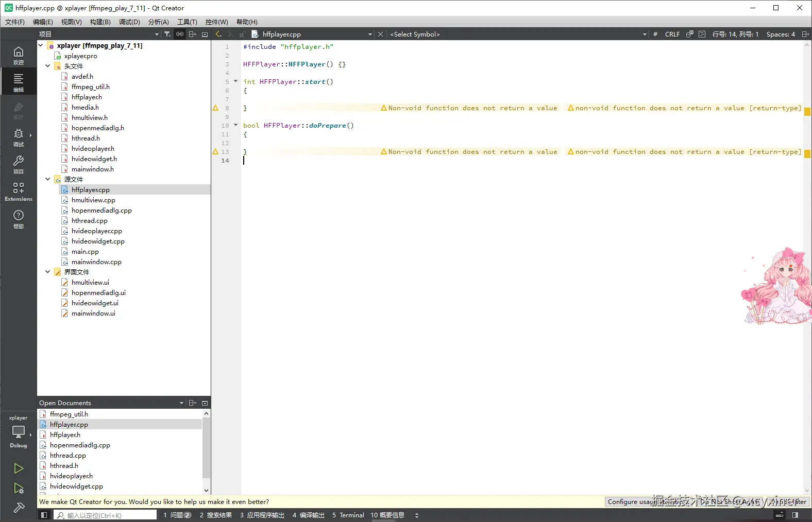Image resolution: width=812 pixels, height=522 pixels.
Task: Click the Build hammer icon
Action: (x=19, y=508)
